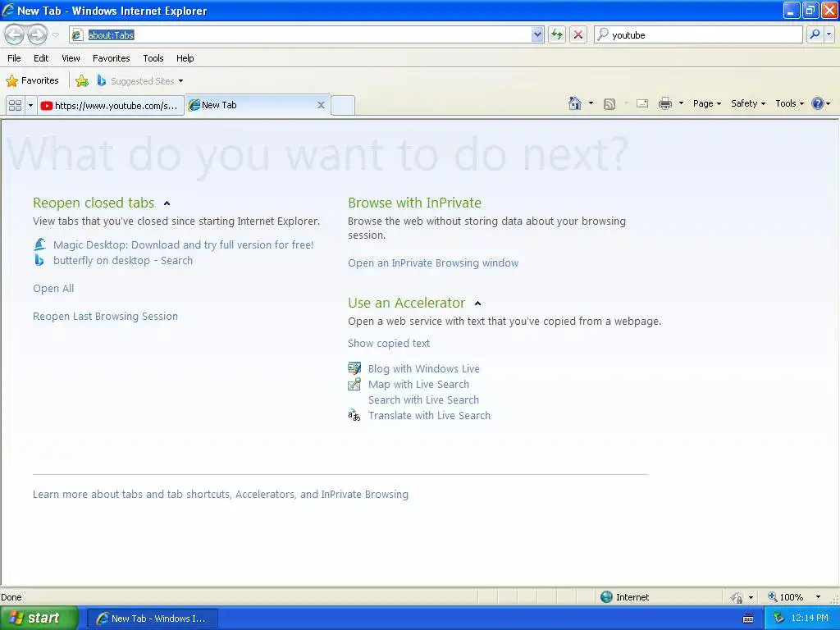Click Translate with Live Search accelerator
The width and height of the screenshot is (840, 630).
coord(429,415)
